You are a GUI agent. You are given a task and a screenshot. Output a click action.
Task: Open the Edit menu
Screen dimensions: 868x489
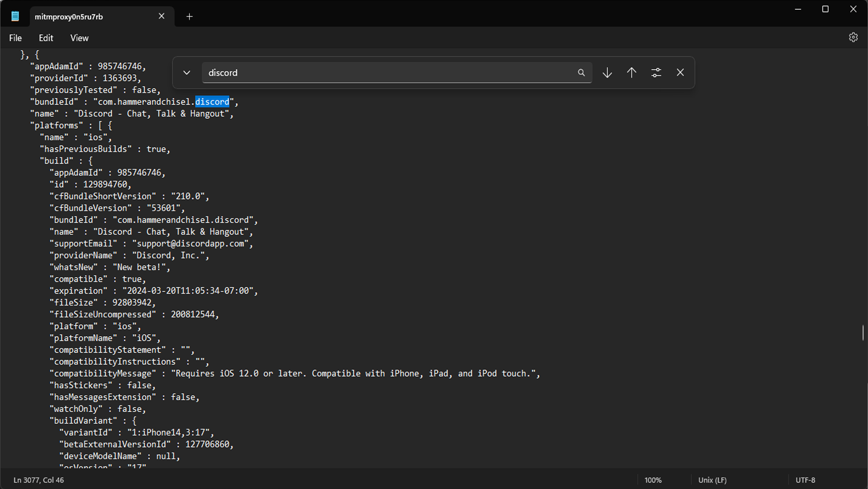coord(46,38)
